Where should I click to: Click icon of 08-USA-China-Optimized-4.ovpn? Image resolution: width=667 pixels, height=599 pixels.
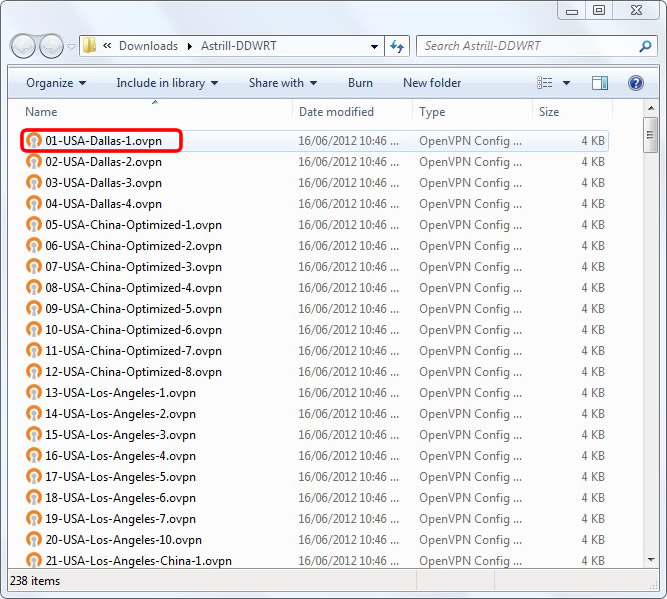tap(34, 288)
